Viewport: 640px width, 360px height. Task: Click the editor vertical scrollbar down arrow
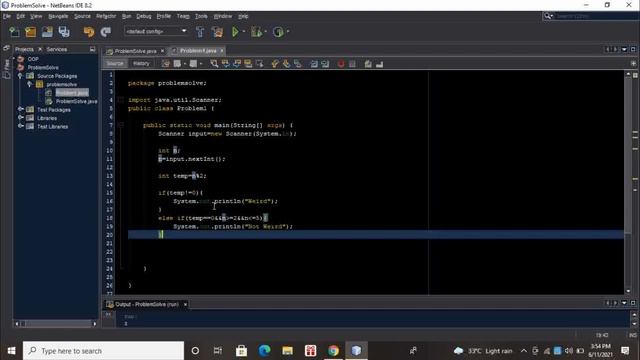[628, 290]
